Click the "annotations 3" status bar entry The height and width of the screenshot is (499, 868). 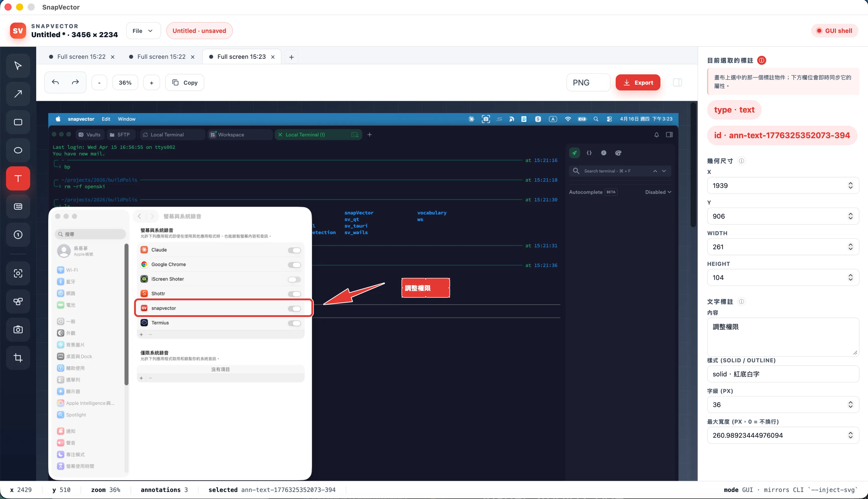click(x=164, y=490)
